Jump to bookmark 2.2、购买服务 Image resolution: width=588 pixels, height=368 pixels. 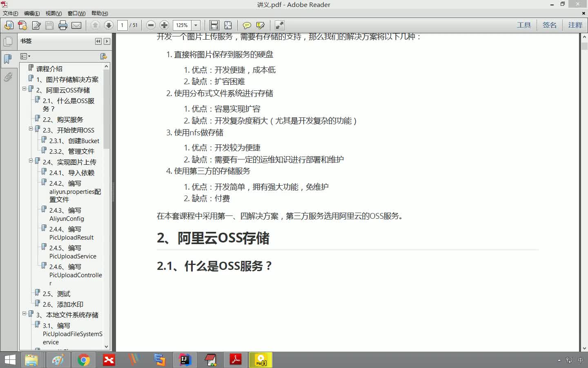[63, 119]
